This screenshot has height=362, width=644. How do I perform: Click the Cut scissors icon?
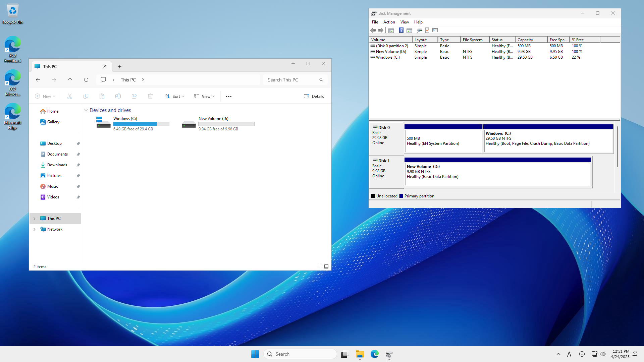[x=70, y=97]
